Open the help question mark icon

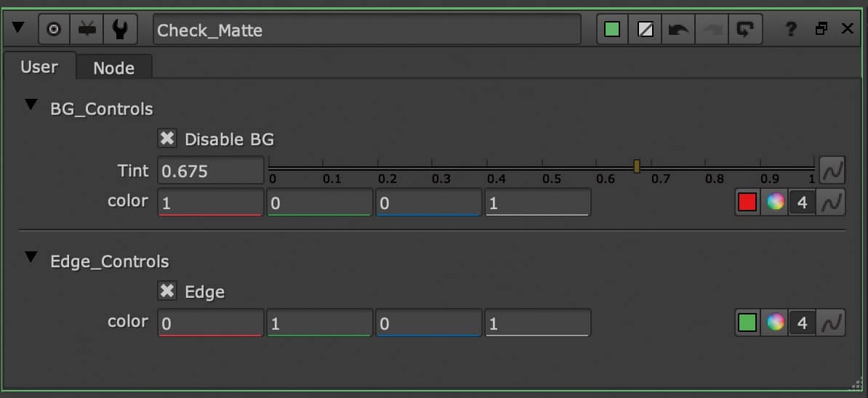791,29
